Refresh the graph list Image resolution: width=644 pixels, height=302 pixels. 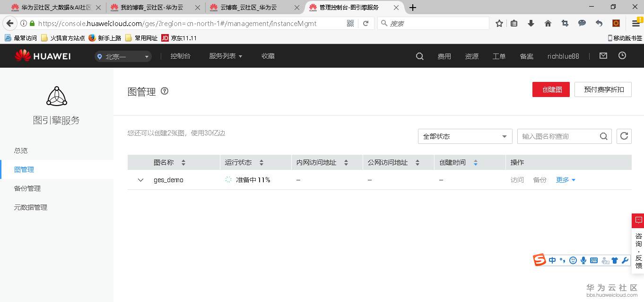(x=624, y=136)
